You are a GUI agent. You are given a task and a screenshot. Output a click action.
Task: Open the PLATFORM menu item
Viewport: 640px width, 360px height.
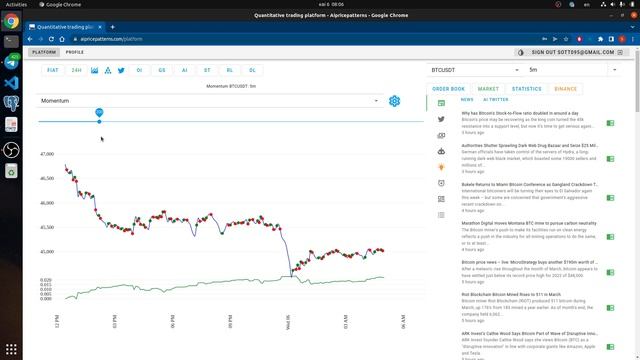(x=44, y=52)
